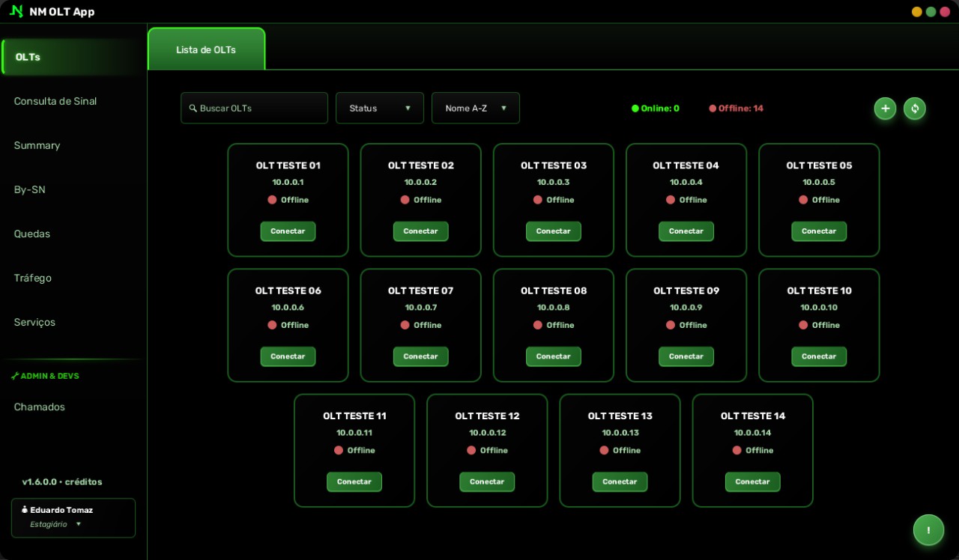Click the green window control button
The height and width of the screenshot is (560, 959).
tap(931, 12)
